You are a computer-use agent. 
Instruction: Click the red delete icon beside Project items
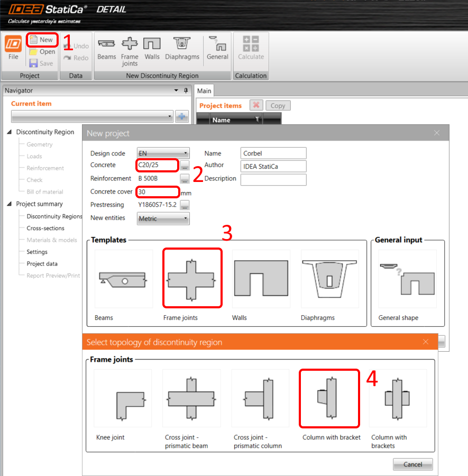[x=256, y=105]
